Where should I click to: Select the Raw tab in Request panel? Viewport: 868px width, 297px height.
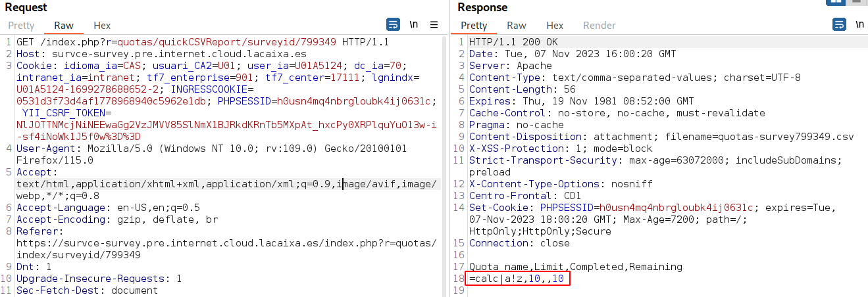pos(64,26)
